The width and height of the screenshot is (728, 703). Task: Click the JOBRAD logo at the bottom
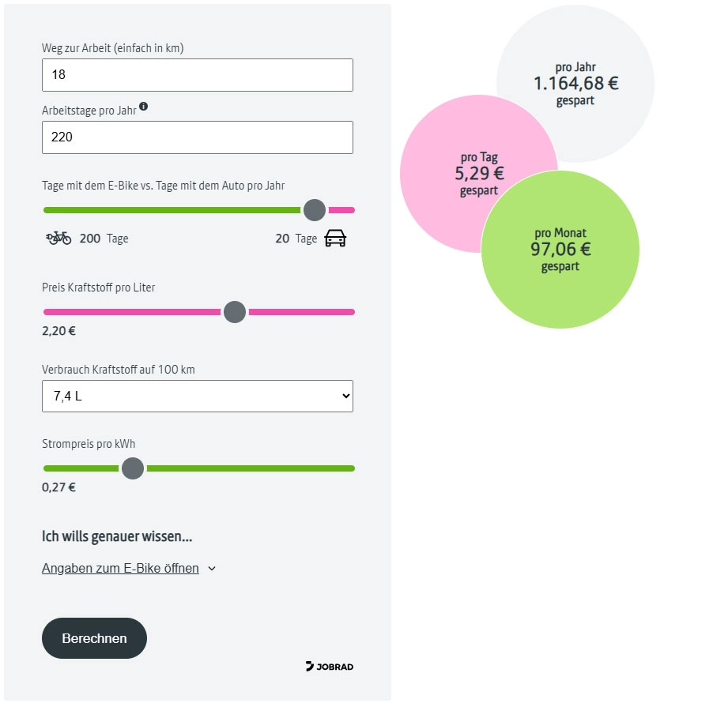point(329,666)
